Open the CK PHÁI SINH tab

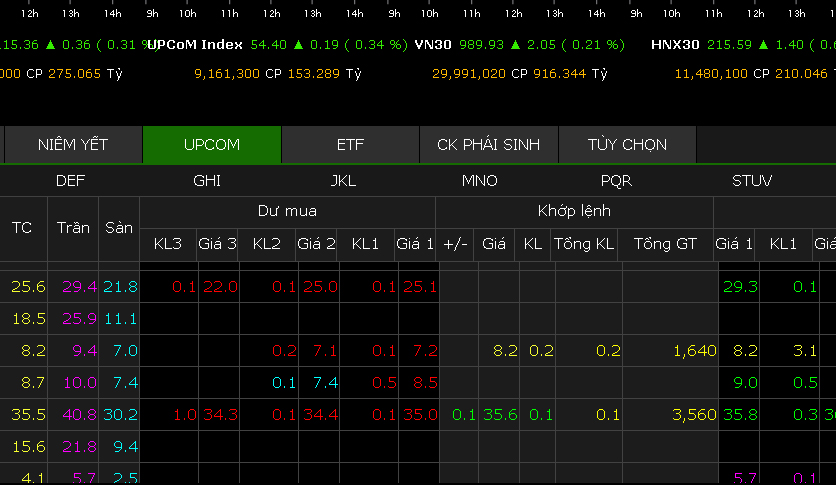(x=488, y=145)
